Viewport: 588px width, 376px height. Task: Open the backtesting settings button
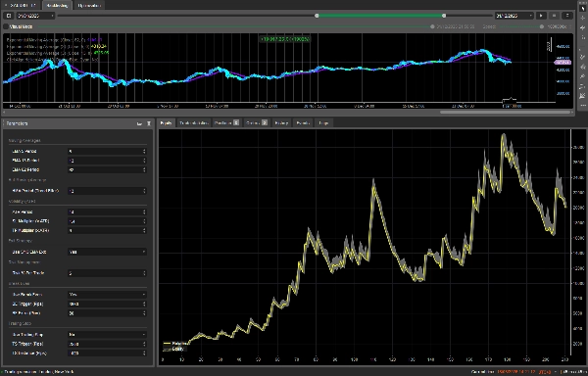[567, 16]
